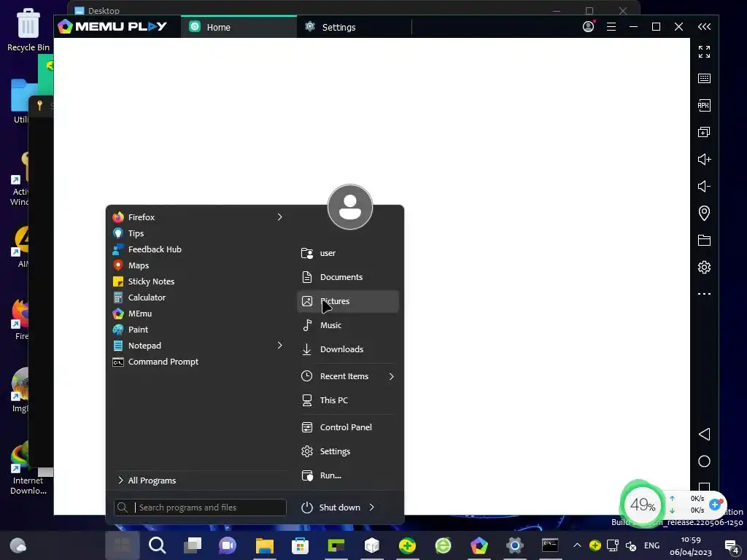Image resolution: width=747 pixels, height=560 pixels.
Task: Open MEmu hamburger menu
Action: 611,27
